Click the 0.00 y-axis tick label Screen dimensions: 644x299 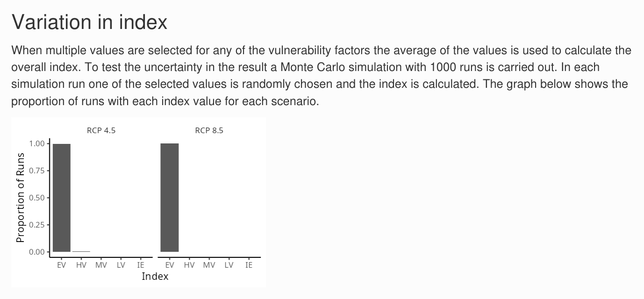(x=37, y=252)
